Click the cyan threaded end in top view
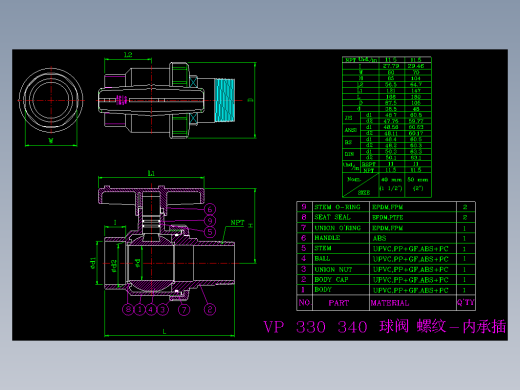The image size is (520, 390). [225, 100]
